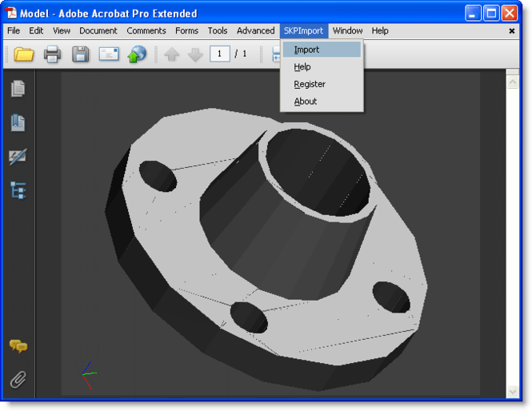This screenshot has width=532, height=411.
Task: Open the Pages panel in sidebar
Action: point(18,89)
